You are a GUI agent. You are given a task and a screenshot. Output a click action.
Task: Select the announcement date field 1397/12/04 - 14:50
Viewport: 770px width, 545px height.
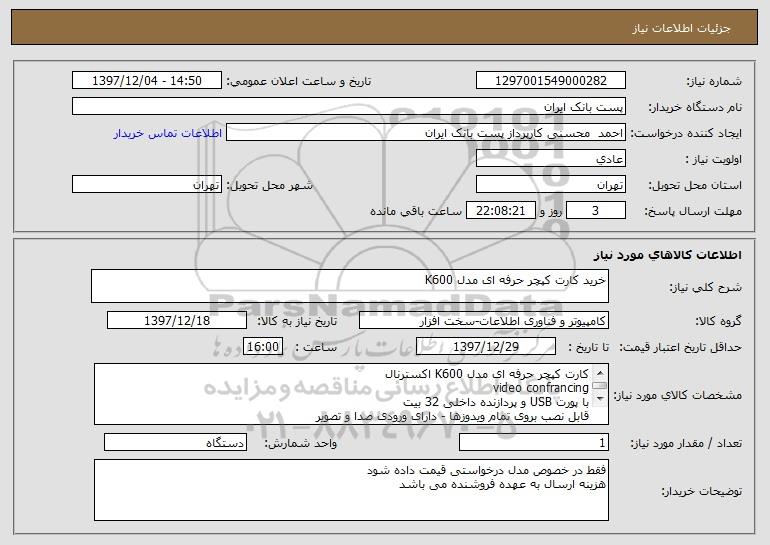(x=147, y=81)
